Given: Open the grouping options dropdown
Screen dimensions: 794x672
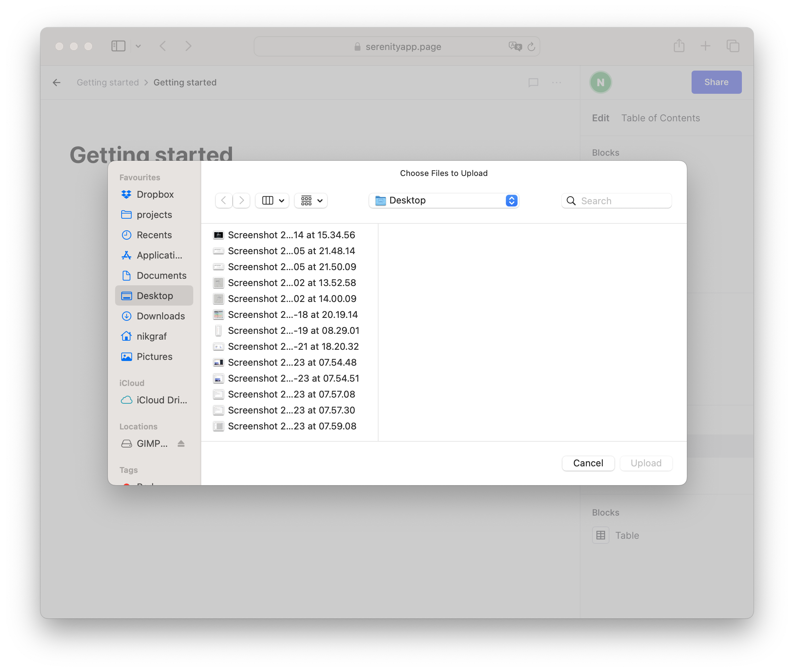Looking at the screenshot, I should 311,200.
